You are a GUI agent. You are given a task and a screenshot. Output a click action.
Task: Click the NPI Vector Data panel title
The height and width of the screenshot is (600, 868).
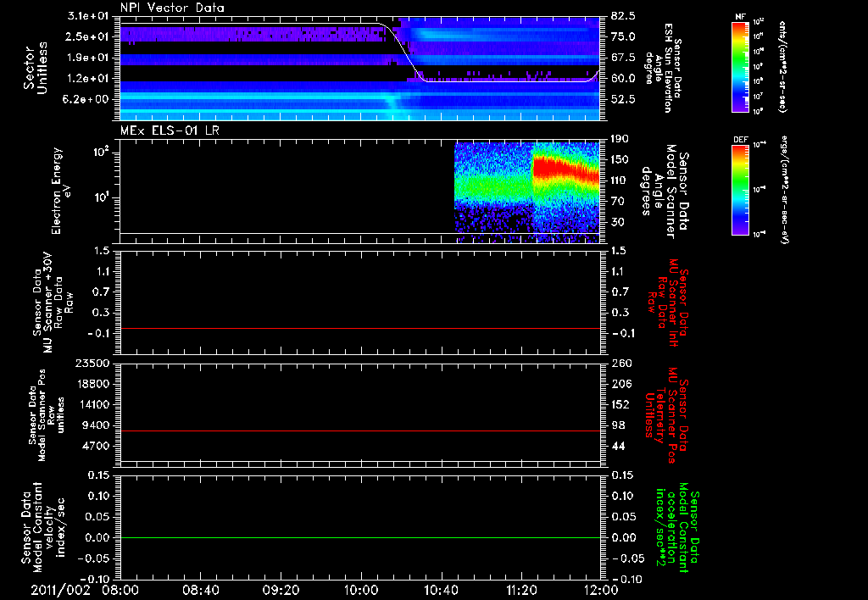(172, 8)
